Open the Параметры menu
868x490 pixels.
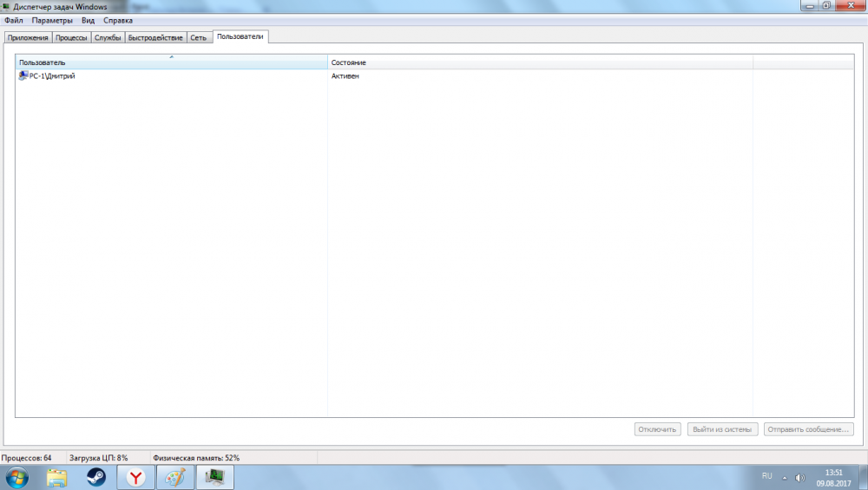52,20
